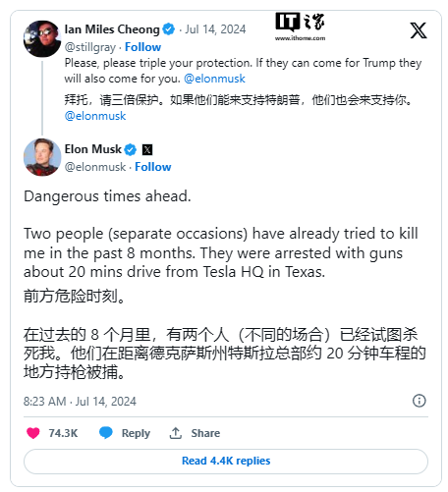Click the Reply label
The image size is (448, 492).
coord(136,433)
